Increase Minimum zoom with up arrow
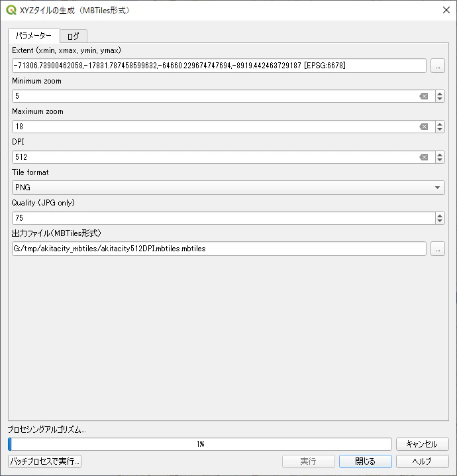457x476 pixels. click(x=440, y=93)
